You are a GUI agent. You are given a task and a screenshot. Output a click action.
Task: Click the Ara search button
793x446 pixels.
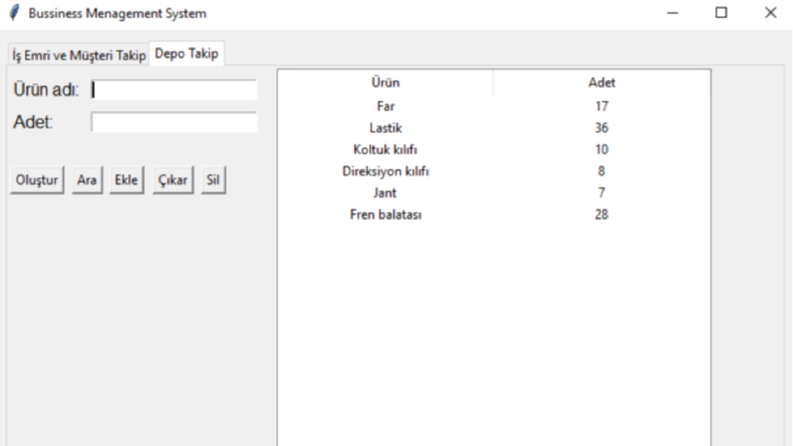(87, 180)
